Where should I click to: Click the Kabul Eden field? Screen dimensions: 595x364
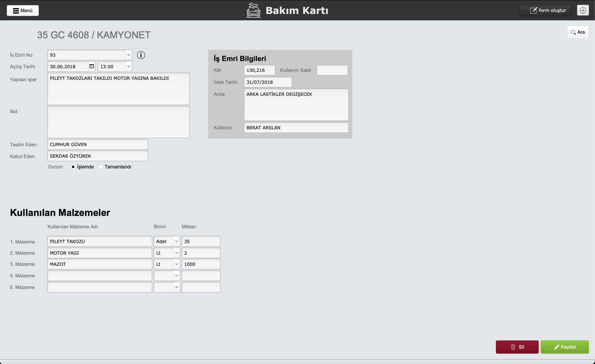98,156
